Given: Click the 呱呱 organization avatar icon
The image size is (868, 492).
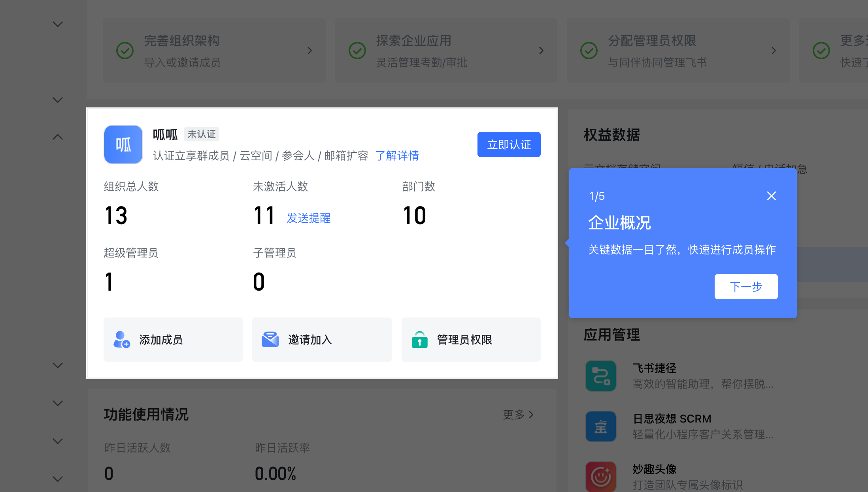Looking at the screenshot, I should (123, 145).
